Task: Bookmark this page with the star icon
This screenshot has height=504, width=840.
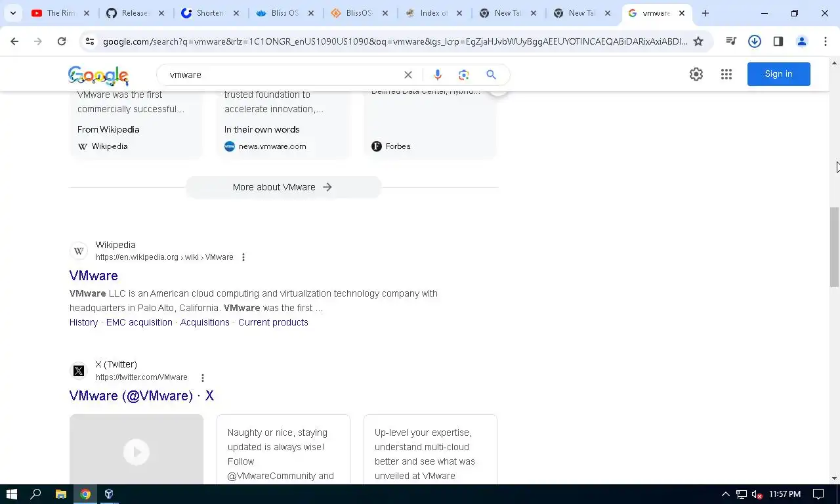Action: (x=698, y=41)
